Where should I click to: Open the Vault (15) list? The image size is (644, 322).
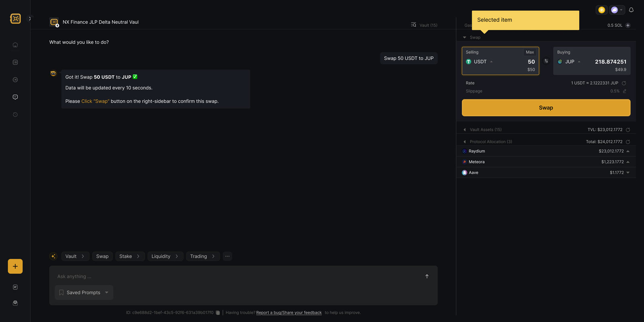(x=424, y=25)
